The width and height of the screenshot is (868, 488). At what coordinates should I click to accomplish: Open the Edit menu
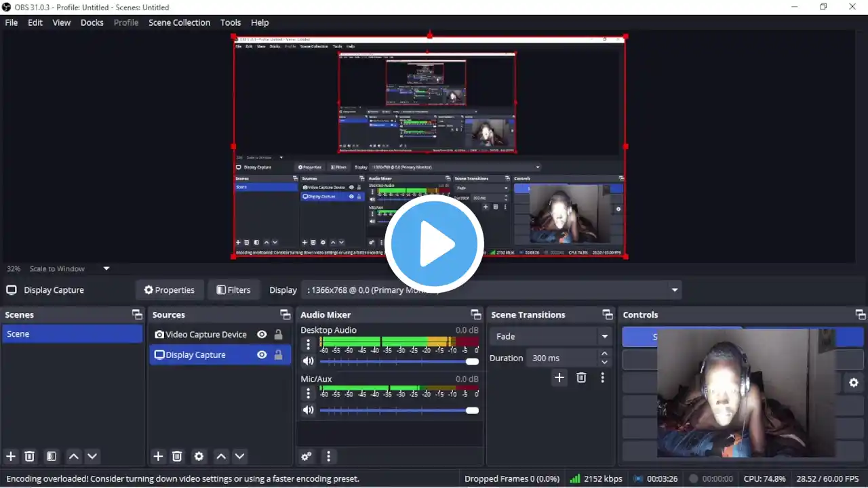pos(35,22)
